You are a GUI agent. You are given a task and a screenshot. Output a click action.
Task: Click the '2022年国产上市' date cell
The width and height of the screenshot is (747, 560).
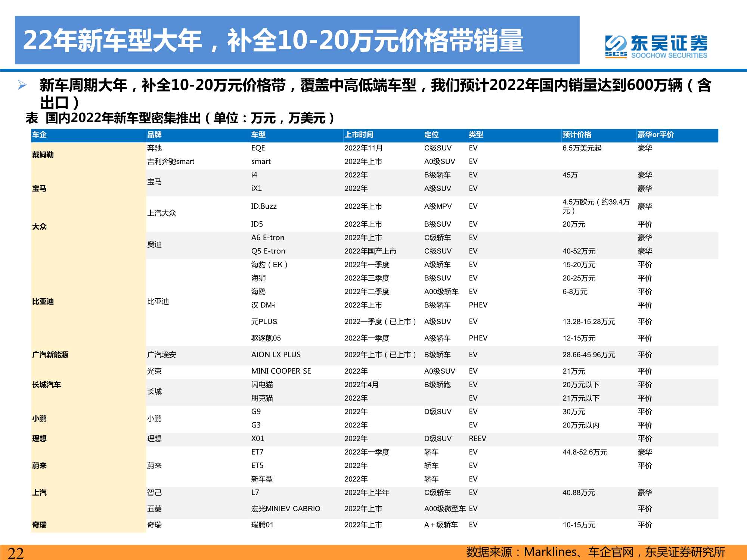371,251
